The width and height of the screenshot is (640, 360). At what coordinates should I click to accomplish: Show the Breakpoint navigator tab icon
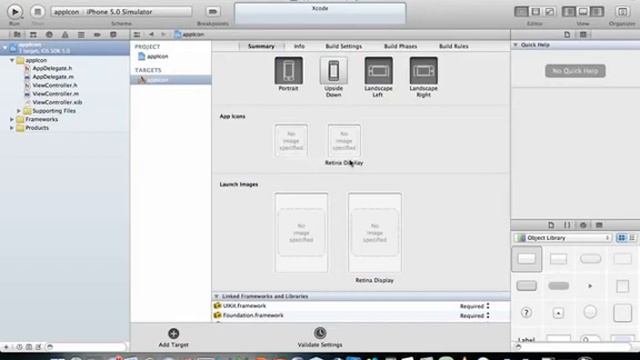(97, 35)
